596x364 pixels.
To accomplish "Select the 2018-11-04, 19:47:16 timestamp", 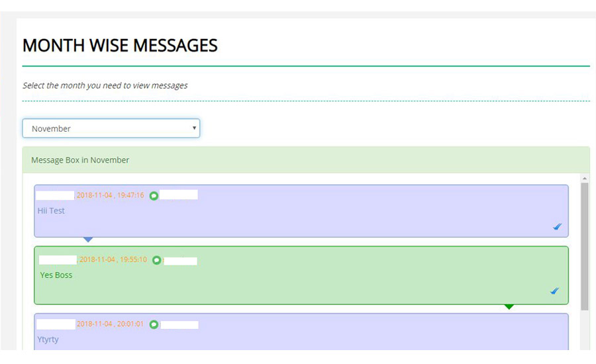I will click(110, 195).
